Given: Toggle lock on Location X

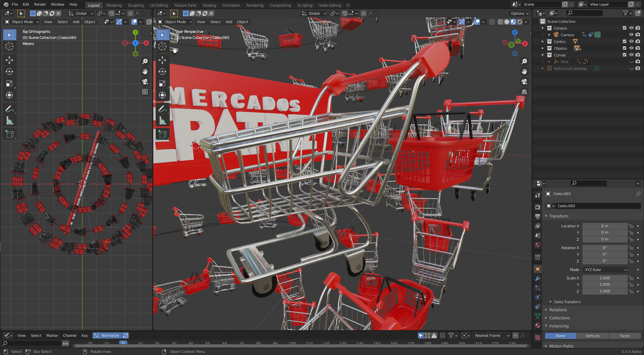Looking at the screenshot, I should click(631, 226).
